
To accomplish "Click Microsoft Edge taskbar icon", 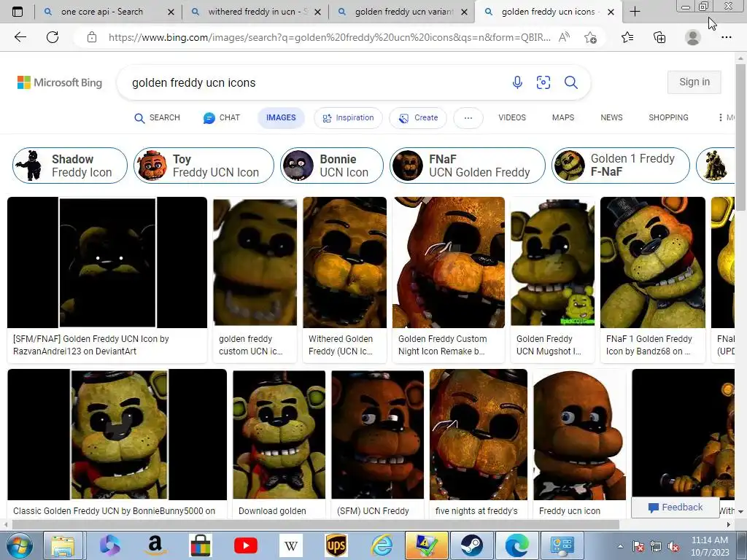I will 517,545.
